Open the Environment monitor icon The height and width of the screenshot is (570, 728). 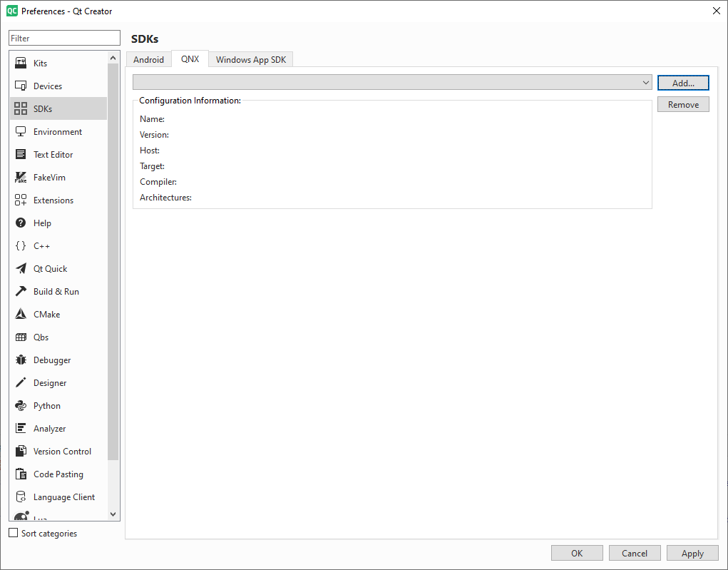[21, 131]
